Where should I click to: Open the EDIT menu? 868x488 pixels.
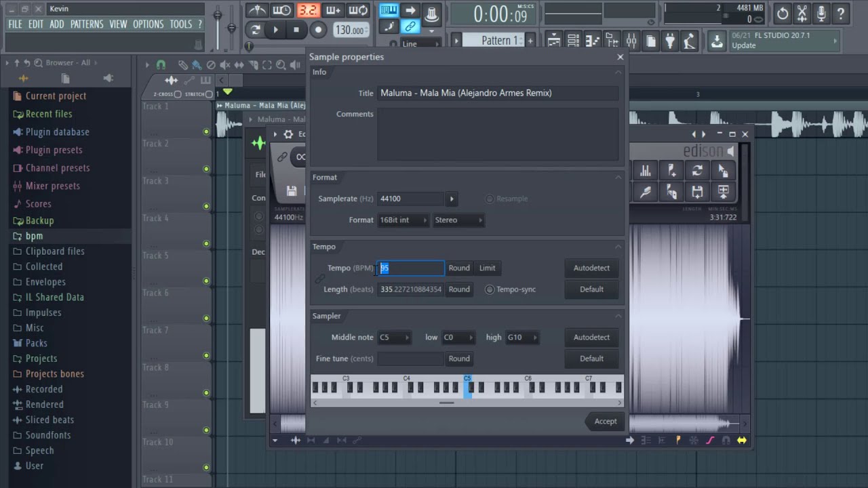(36, 24)
